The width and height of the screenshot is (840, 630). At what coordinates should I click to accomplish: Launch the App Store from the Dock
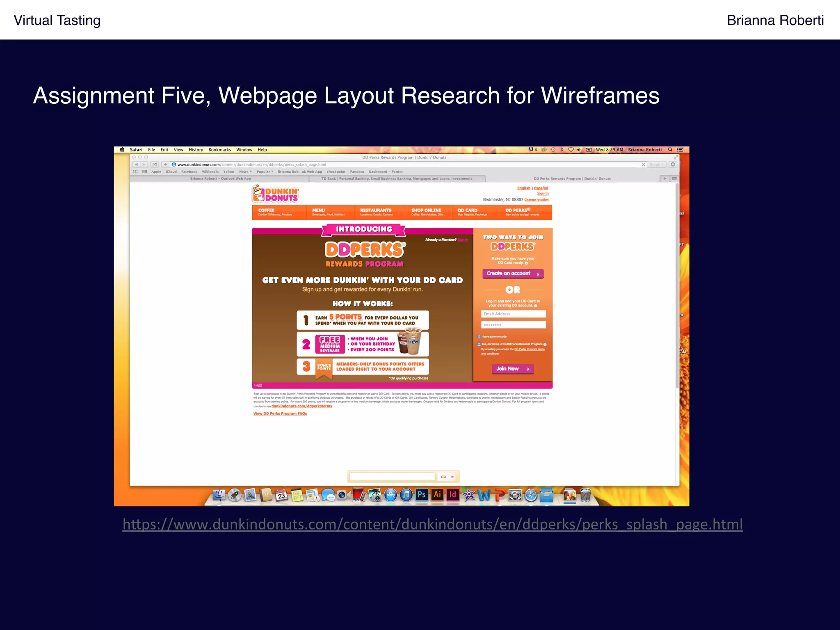pyautogui.click(x=390, y=495)
